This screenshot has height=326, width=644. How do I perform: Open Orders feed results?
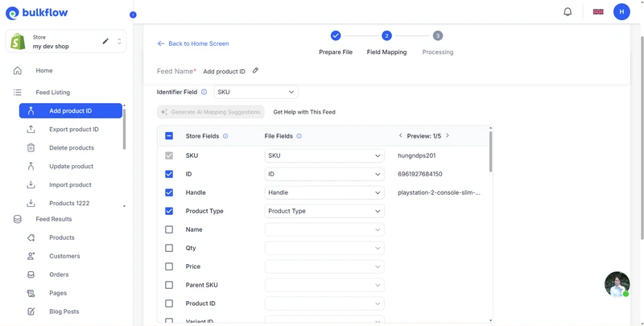pos(59,274)
